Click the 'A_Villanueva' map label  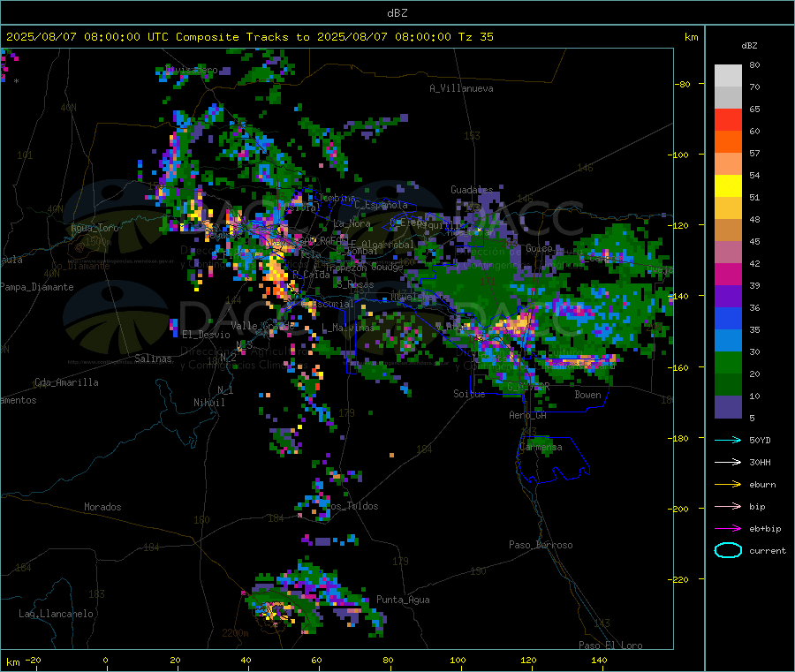point(461,88)
